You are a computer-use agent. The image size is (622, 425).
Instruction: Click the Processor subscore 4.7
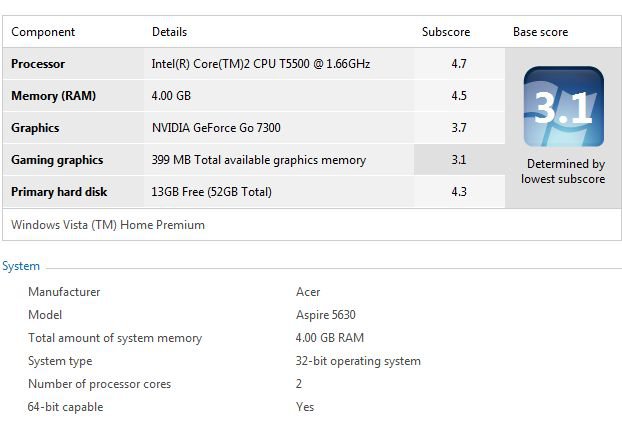tap(459, 63)
